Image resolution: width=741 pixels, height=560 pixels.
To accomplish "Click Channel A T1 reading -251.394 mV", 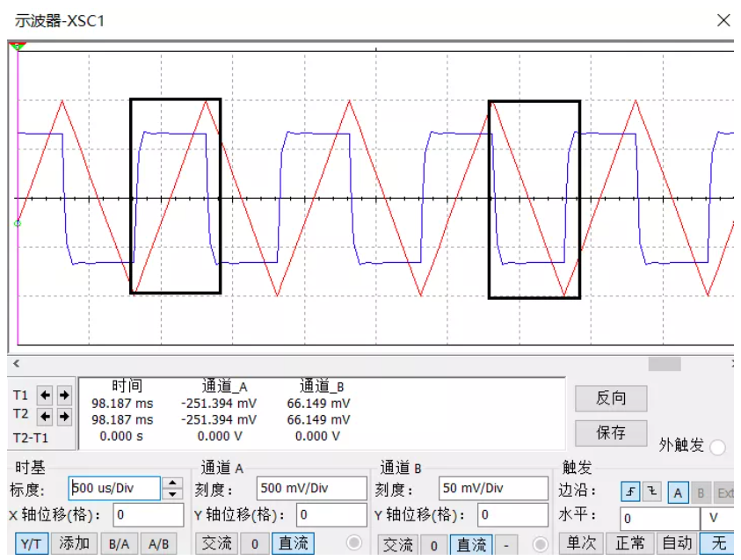I will (x=219, y=404).
